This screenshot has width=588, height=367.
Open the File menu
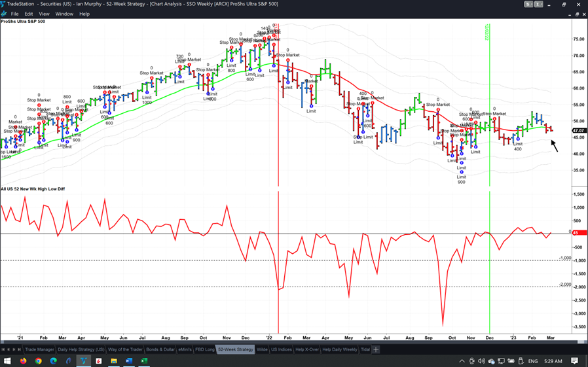[x=14, y=14]
